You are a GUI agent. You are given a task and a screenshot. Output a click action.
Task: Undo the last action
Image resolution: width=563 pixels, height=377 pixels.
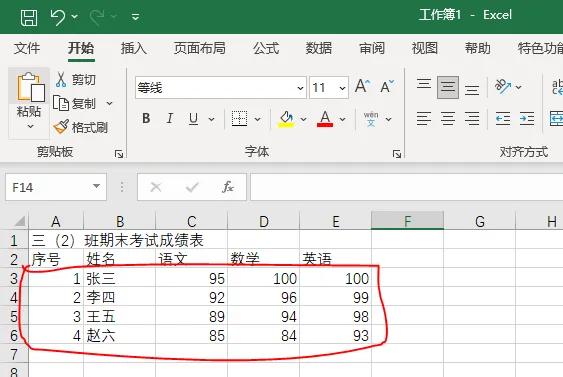(x=57, y=17)
